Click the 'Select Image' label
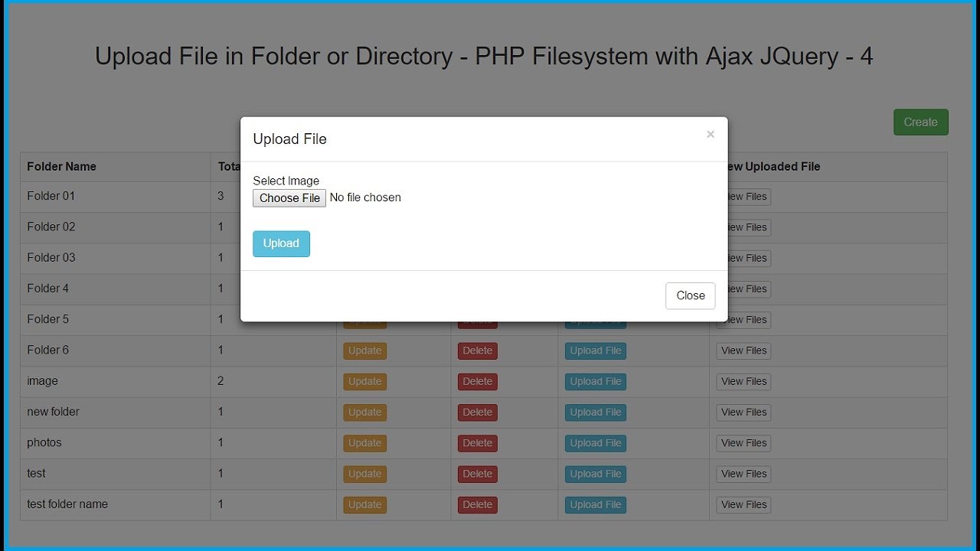The image size is (980, 551). 286,181
